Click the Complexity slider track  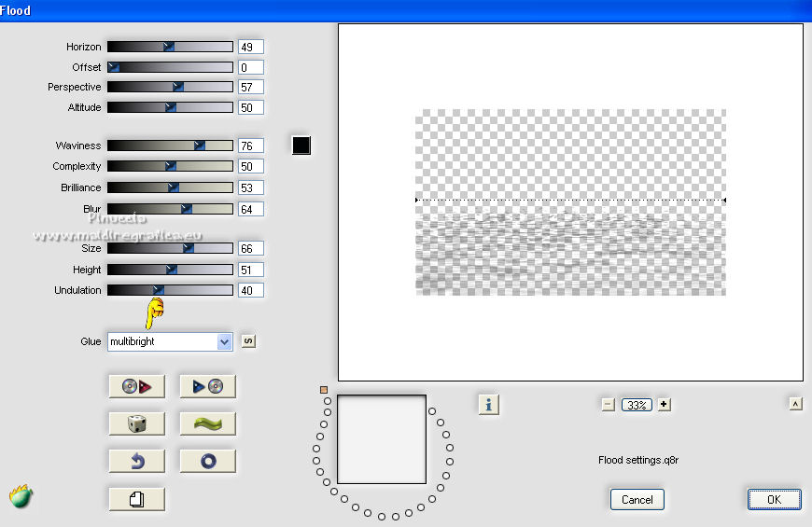(170, 166)
